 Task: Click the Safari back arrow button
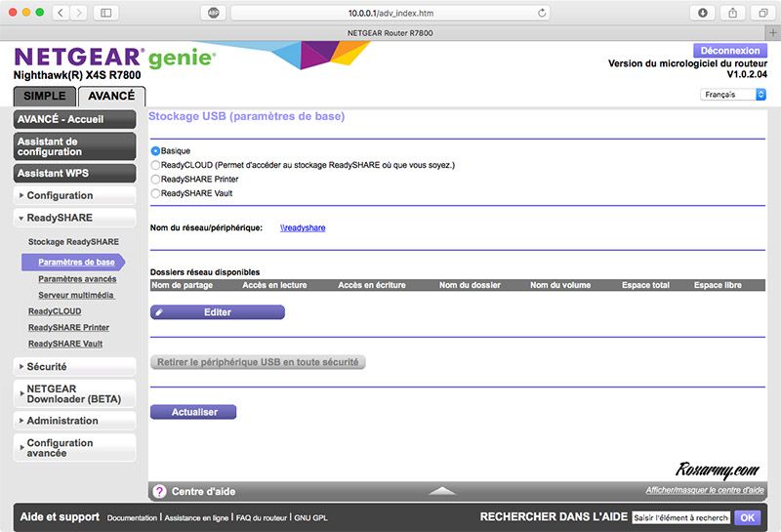[60, 13]
